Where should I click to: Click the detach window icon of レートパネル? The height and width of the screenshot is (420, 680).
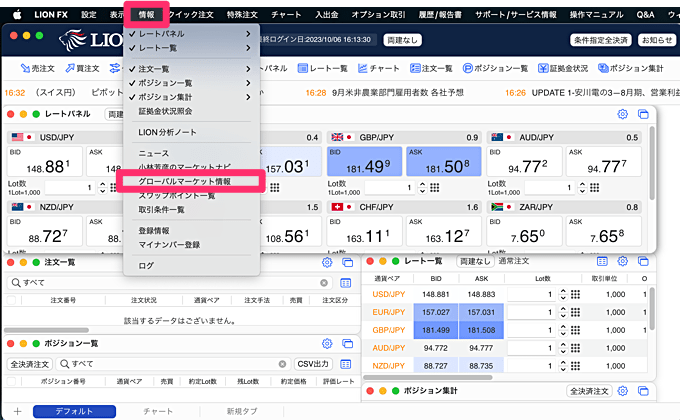coord(643,114)
